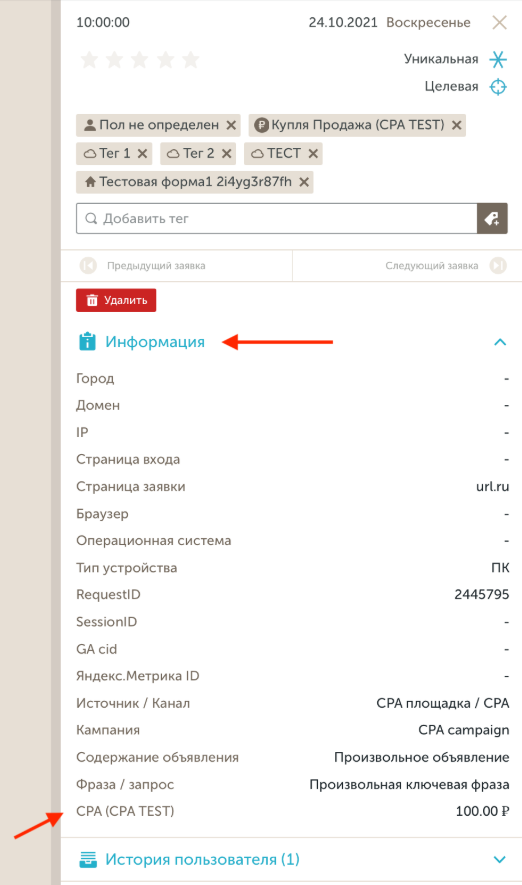Remove the Тег 1 tag

tap(142, 154)
